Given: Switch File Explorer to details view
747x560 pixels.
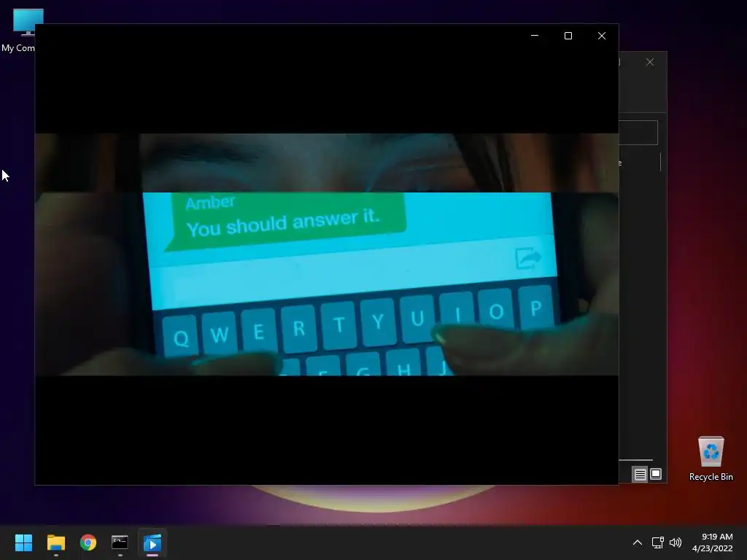Looking at the screenshot, I should tap(640, 474).
